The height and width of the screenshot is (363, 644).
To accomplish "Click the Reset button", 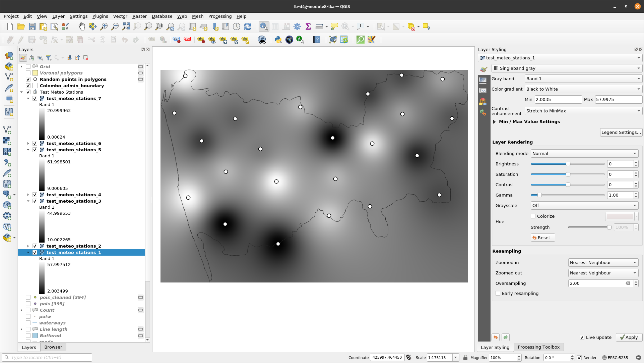I will pyautogui.click(x=543, y=238).
